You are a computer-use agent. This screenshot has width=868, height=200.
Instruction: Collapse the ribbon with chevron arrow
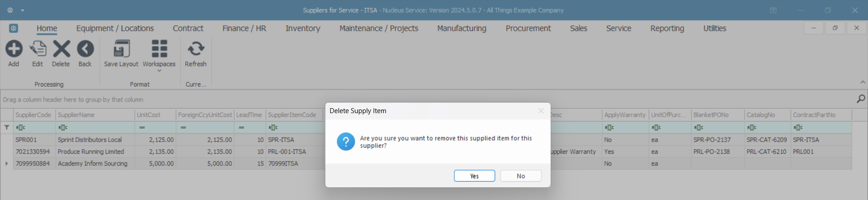coord(863,82)
